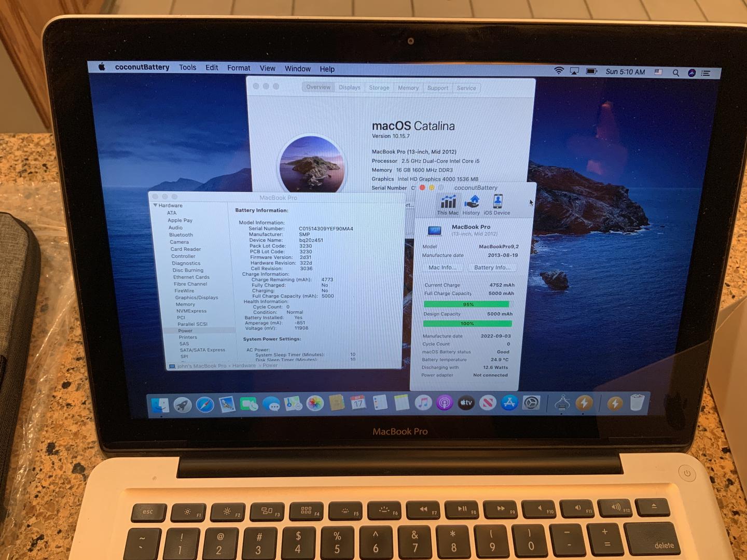Image resolution: width=747 pixels, height=560 pixels.
Task: Select Card Reader in the Hardware list
Action: click(186, 249)
